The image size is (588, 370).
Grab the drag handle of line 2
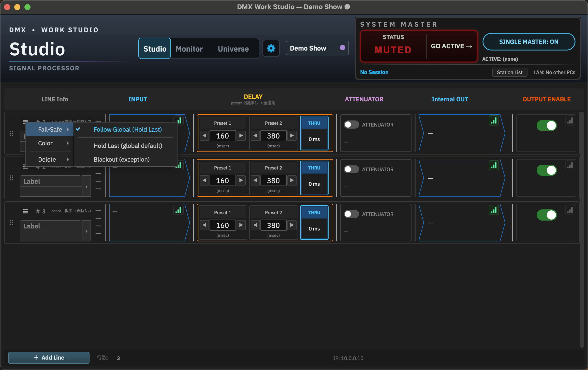[x=11, y=178]
